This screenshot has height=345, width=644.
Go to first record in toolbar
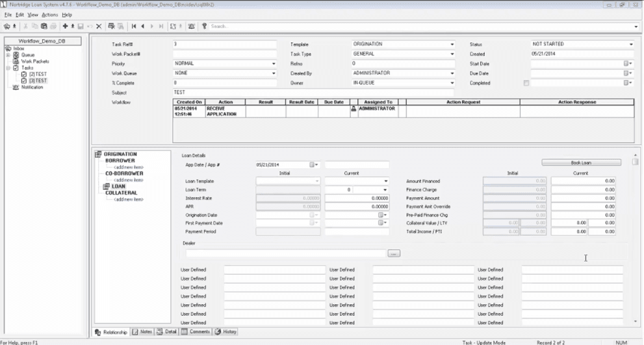[134, 26]
